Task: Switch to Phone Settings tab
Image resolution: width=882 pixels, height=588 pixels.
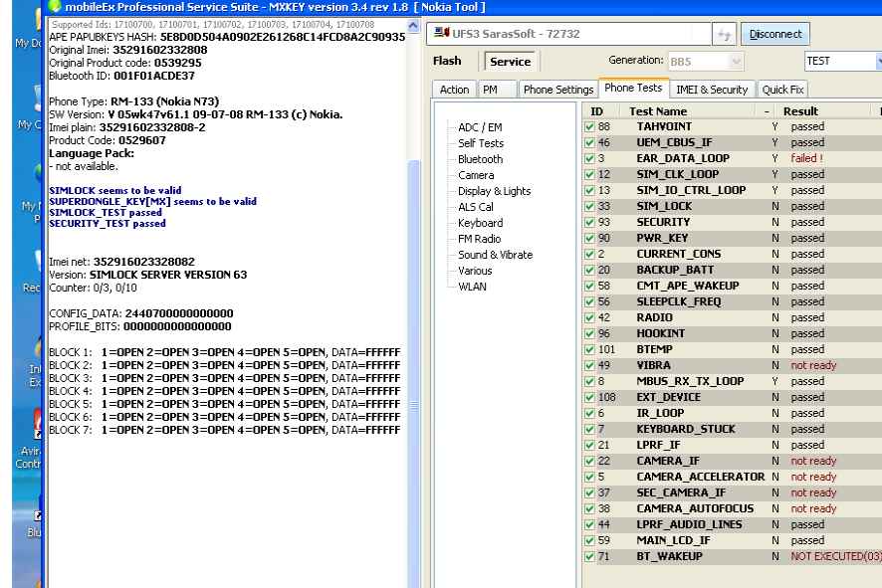Action: 558,90
